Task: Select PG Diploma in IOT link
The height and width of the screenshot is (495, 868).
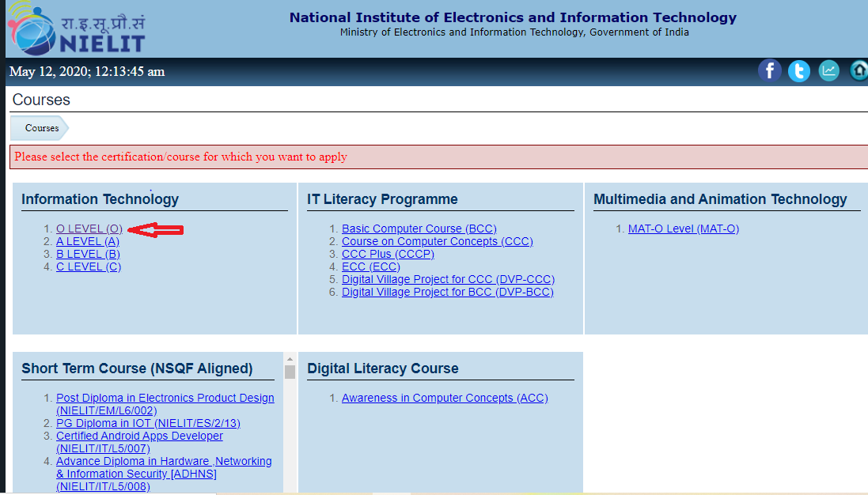Action: pos(148,423)
